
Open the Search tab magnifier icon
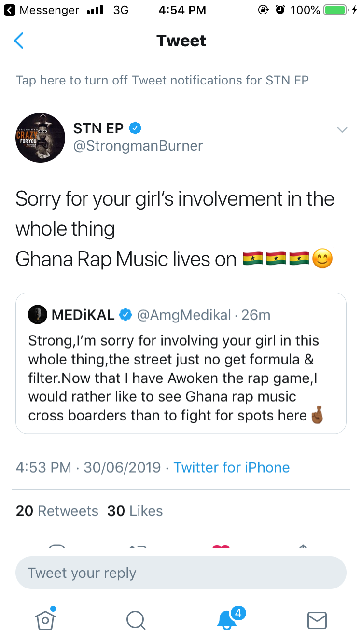(135, 620)
